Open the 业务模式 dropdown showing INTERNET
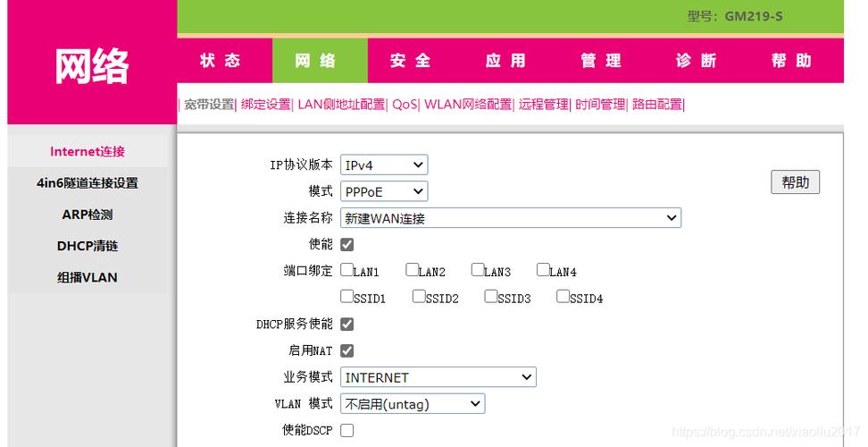Image resolution: width=868 pixels, height=447 pixels. 438,378
